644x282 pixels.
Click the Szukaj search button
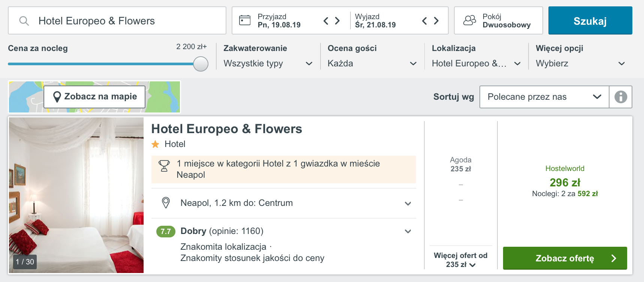pos(590,21)
